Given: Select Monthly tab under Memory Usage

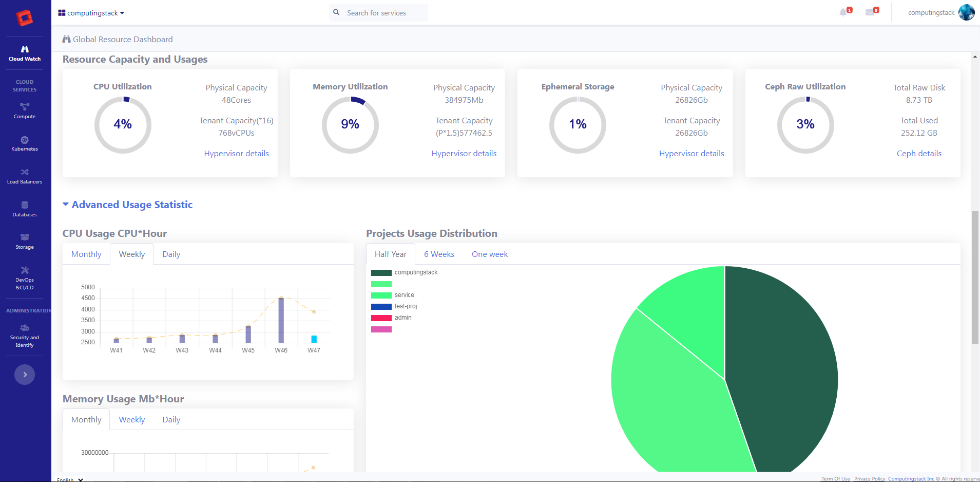Looking at the screenshot, I should click(x=86, y=420).
